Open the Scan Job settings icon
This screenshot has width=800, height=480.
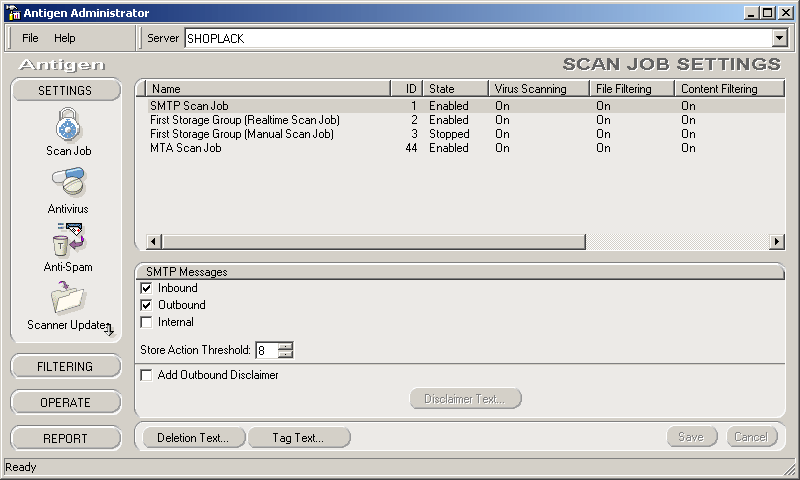(x=67, y=127)
